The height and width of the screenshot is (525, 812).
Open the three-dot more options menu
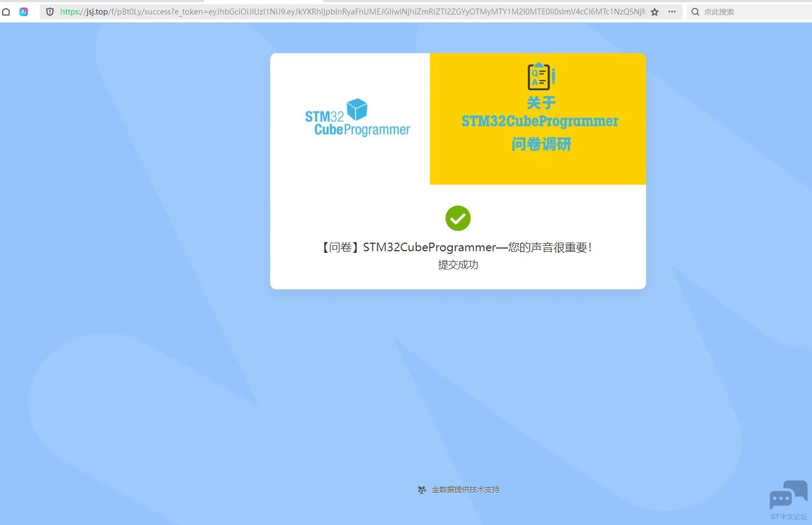(672, 11)
